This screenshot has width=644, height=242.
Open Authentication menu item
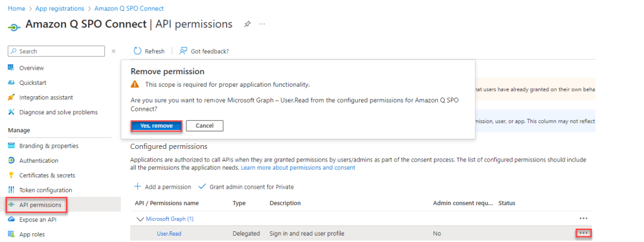[38, 161]
